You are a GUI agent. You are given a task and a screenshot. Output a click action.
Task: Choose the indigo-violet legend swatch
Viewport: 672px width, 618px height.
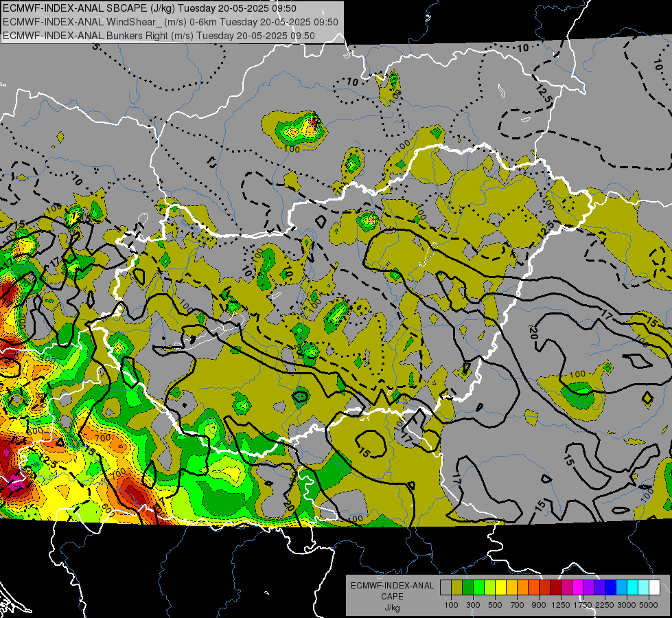(599, 588)
